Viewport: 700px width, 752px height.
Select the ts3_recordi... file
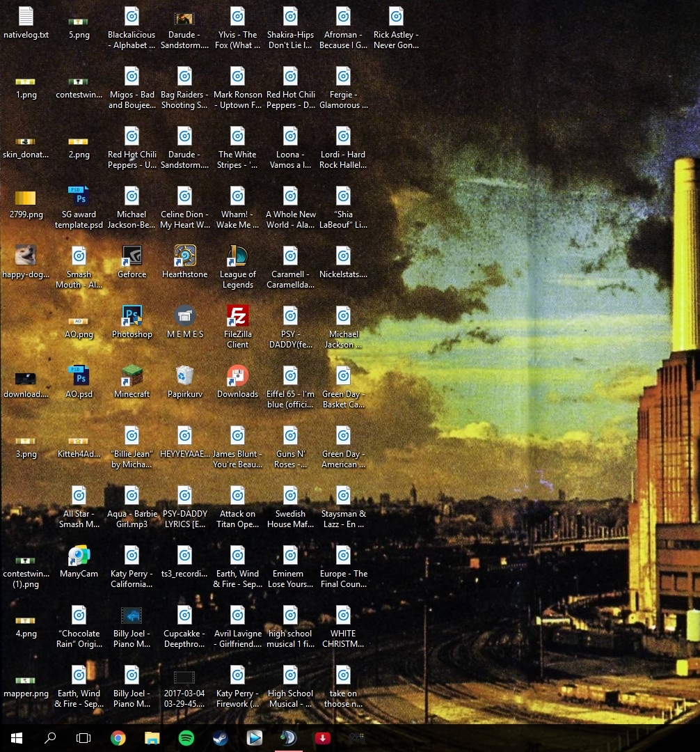pyautogui.click(x=185, y=561)
